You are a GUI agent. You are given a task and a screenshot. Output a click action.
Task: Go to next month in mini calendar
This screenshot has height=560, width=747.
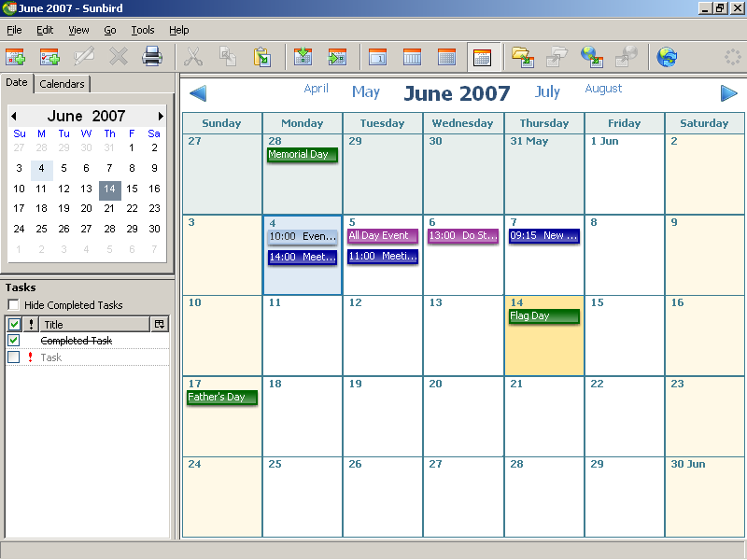click(161, 117)
